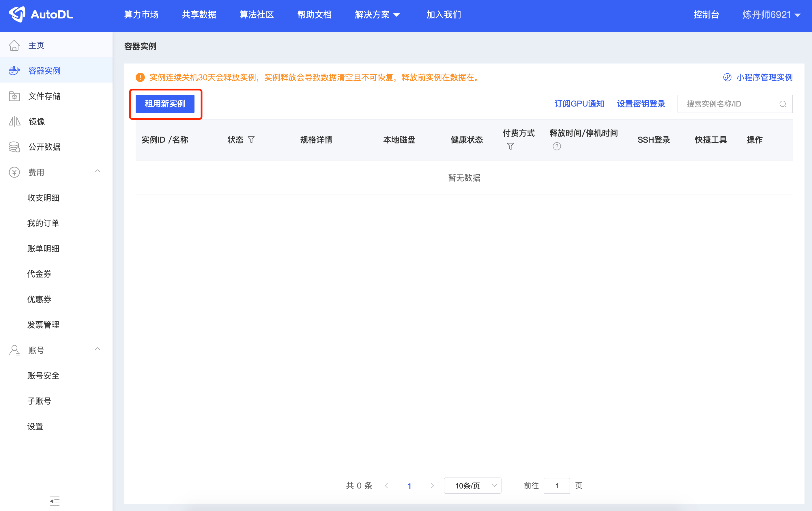Click the home icon beside 主页
The width and height of the screenshot is (812, 511).
pos(14,45)
